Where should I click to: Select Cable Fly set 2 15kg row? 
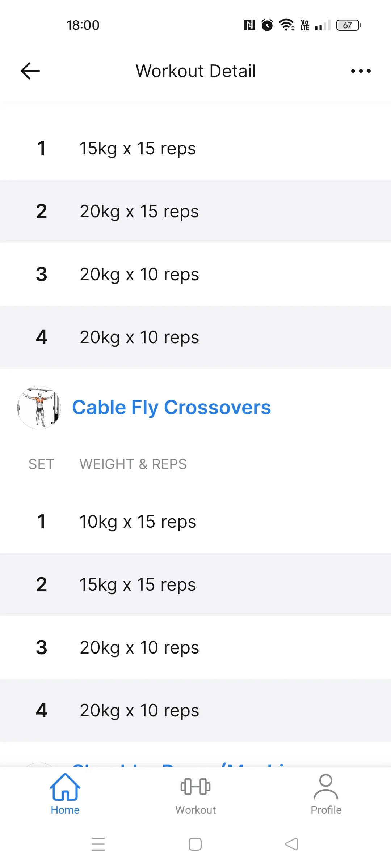click(195, 584)
